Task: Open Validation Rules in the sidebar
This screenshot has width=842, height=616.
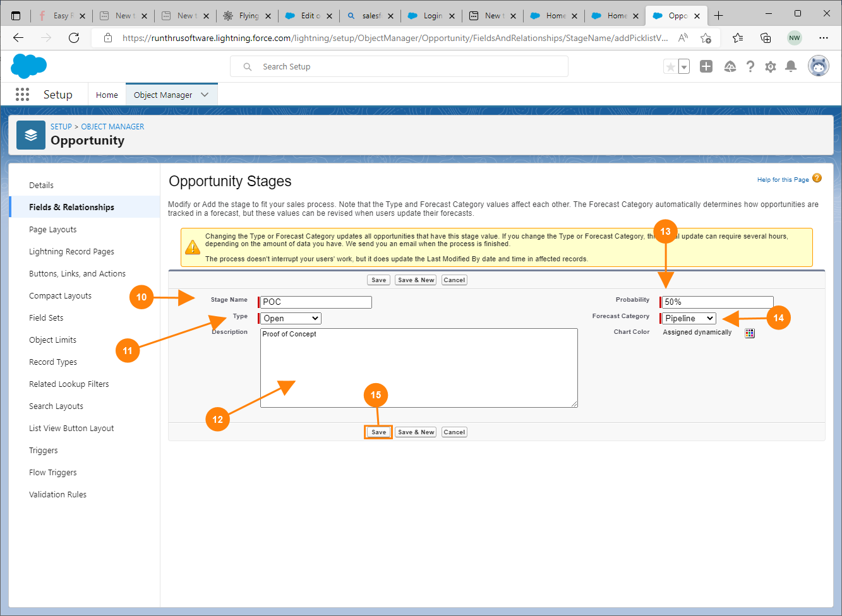Action: (x=57, y=494)
